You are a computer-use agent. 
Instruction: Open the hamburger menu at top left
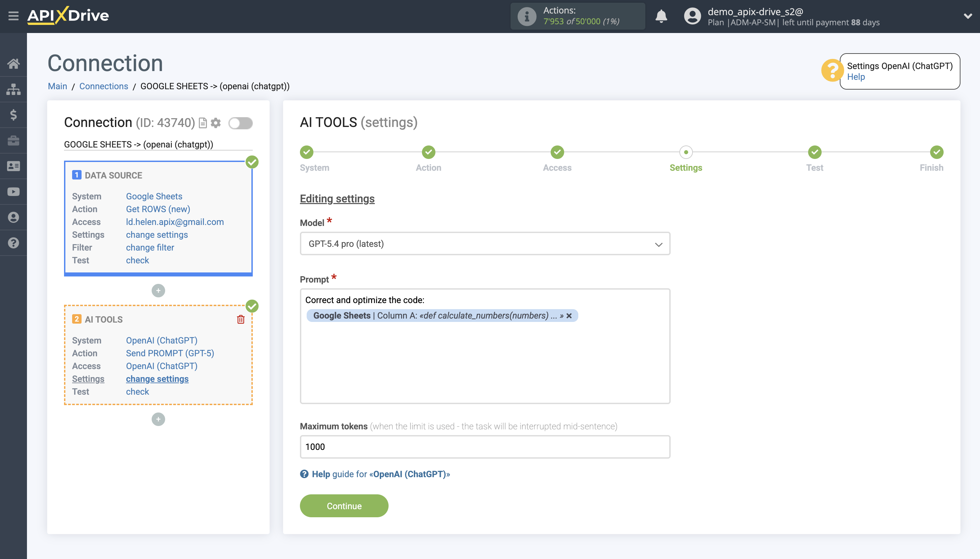14,16
